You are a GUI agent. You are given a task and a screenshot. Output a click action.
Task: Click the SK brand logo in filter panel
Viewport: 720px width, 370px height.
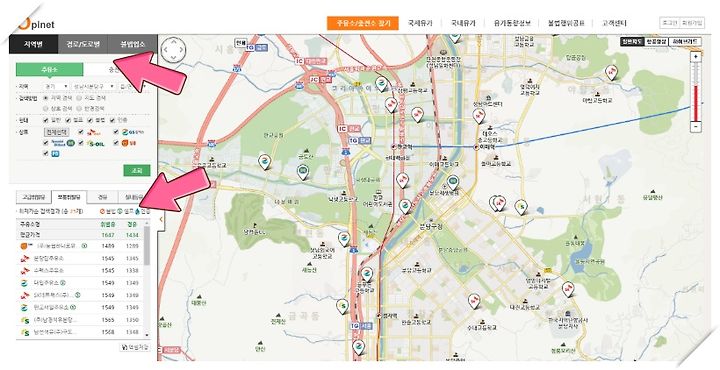[x=94, y=133]
